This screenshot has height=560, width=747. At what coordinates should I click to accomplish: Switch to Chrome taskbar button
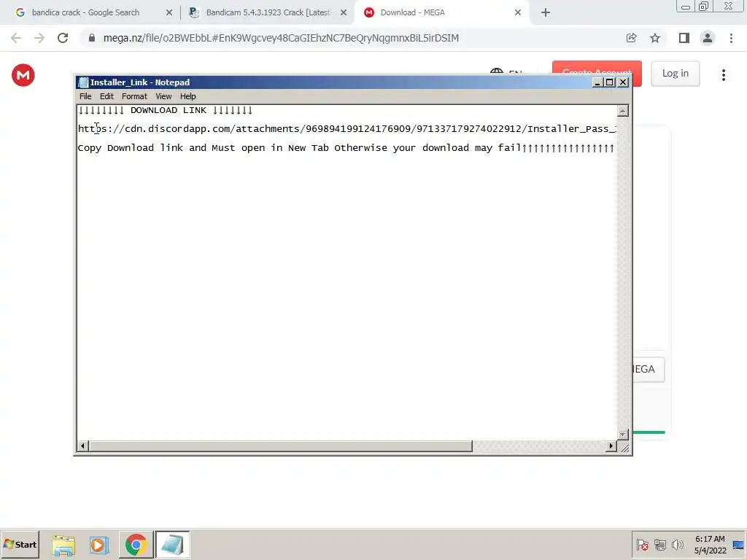[136, 545]
